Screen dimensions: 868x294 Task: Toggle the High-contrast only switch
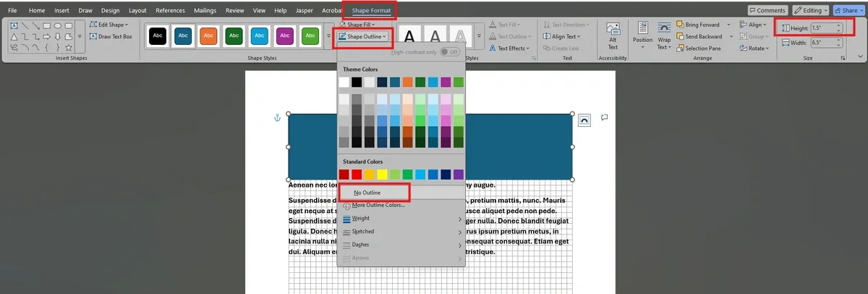click(x=451, y=52)
